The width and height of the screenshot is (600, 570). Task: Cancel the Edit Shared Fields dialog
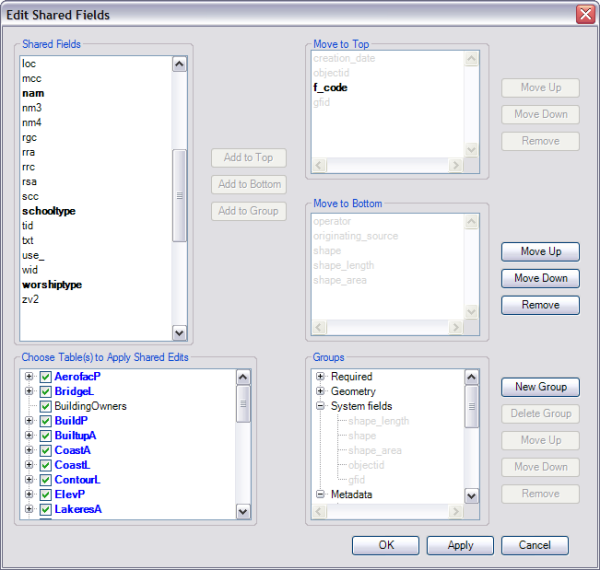pyautogui.click(x=534, y=546)
